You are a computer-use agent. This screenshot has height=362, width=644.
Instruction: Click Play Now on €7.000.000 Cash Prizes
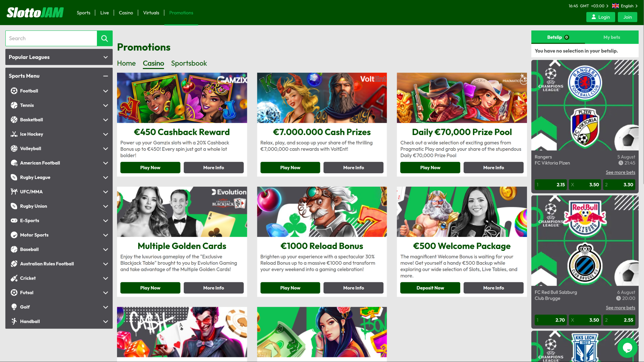290,167
